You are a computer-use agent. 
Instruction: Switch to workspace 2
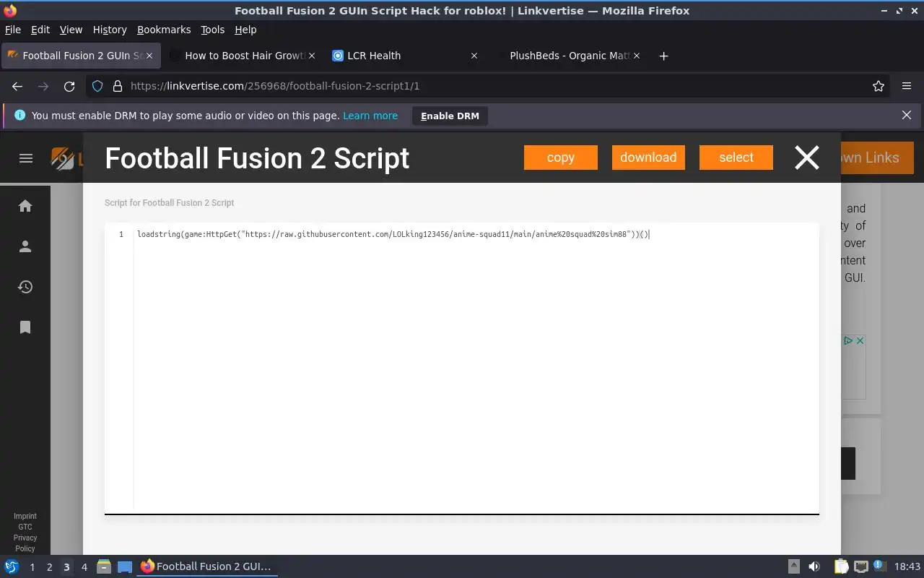[49, 567]
